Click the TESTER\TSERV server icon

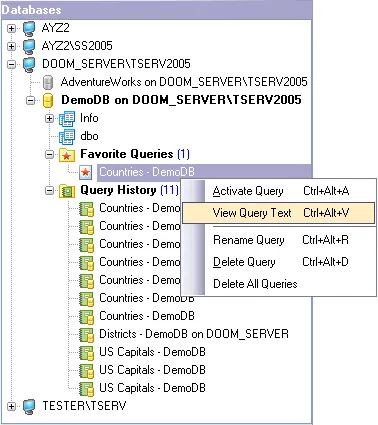click(29, 406)
